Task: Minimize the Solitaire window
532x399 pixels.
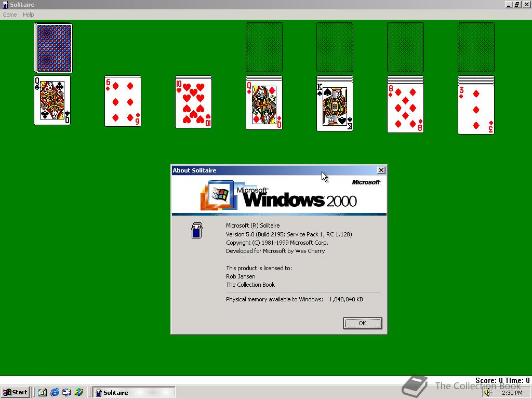Action: [508, 4]
